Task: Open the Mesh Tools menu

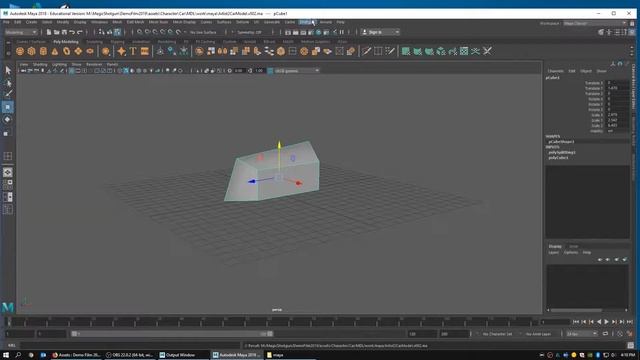Action: click(x=158, y=22)
